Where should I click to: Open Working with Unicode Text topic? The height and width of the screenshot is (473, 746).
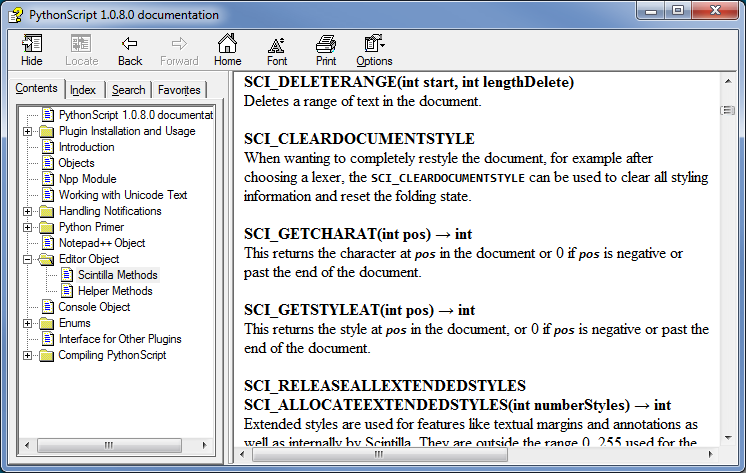(123, 195)
